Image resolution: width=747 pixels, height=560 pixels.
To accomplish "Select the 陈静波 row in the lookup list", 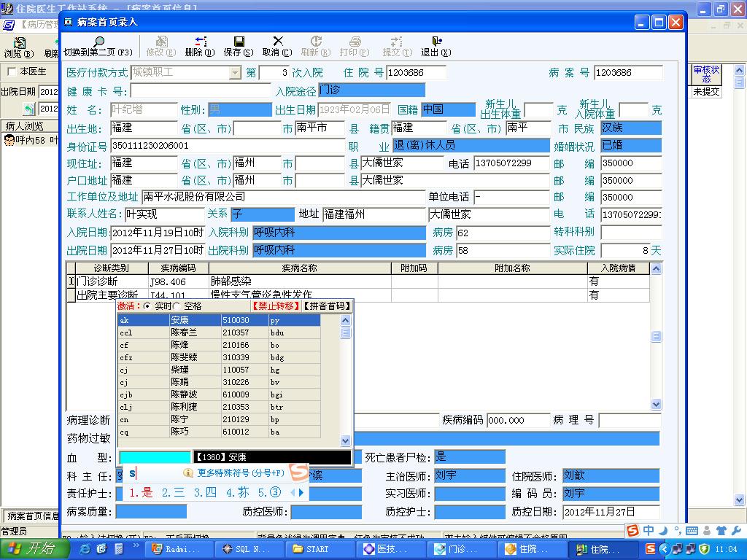I will [x=219, y=394].
